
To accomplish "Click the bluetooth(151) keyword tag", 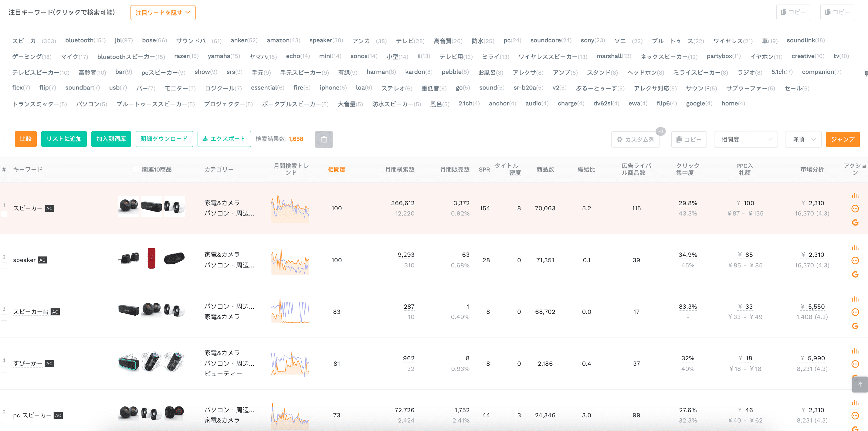I will (85, 40).
